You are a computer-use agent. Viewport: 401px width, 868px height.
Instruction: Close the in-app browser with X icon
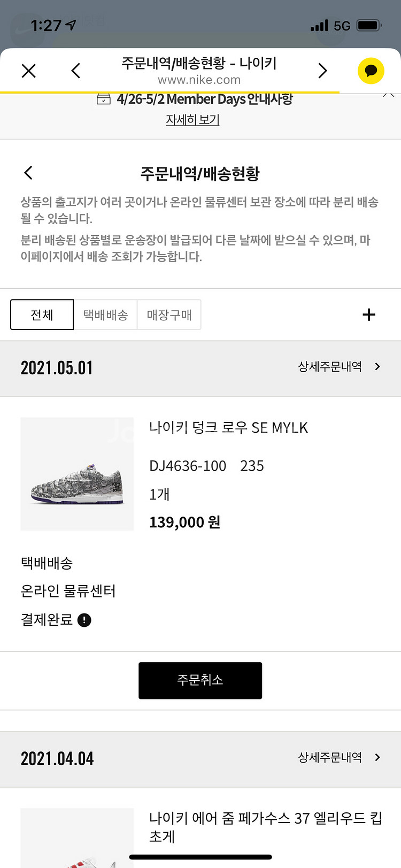[29, 71]
